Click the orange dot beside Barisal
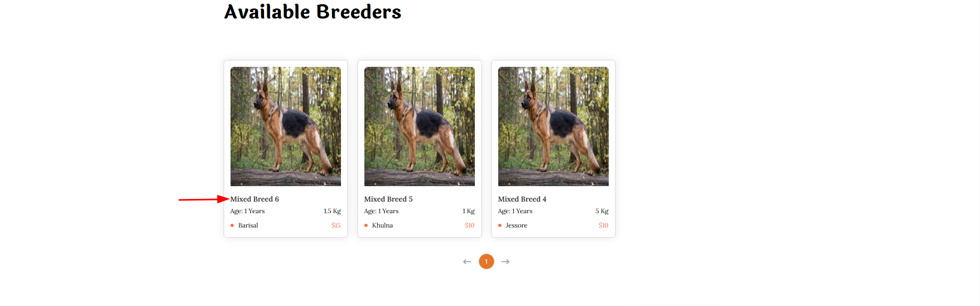 tap(232, 225)
